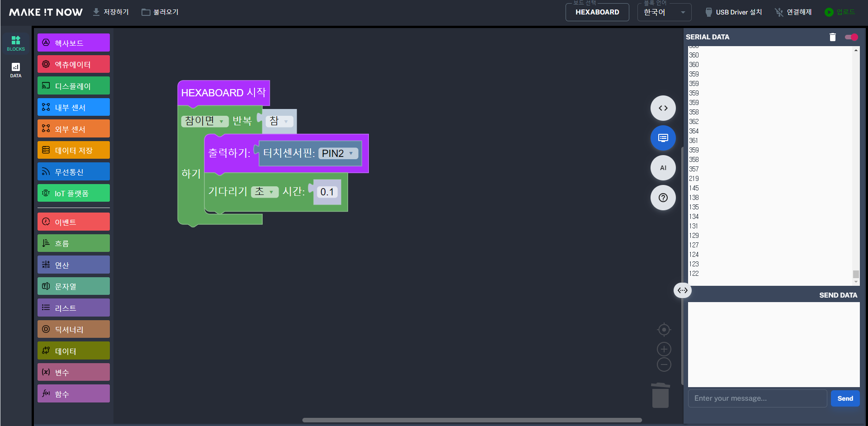868x426 pixels.
Task: Click the HEXABOARD board selection button
Action: pyautogui.click(x=597, y=12)
